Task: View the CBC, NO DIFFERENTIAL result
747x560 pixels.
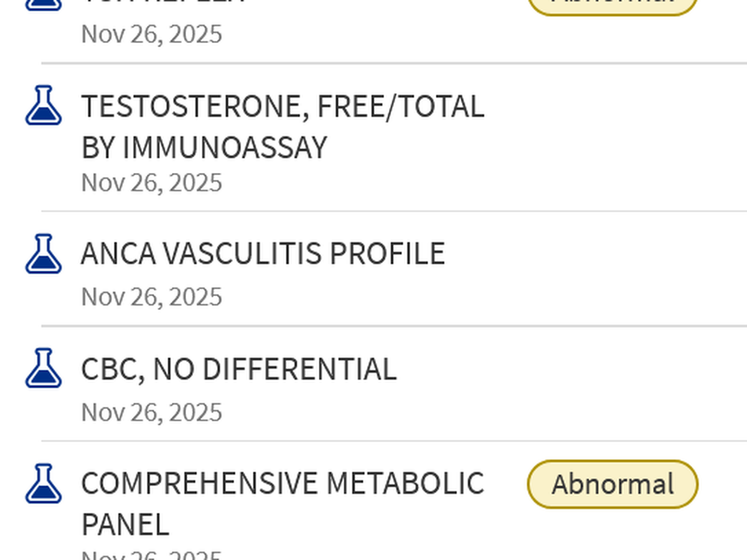Action: pos(238,368)
